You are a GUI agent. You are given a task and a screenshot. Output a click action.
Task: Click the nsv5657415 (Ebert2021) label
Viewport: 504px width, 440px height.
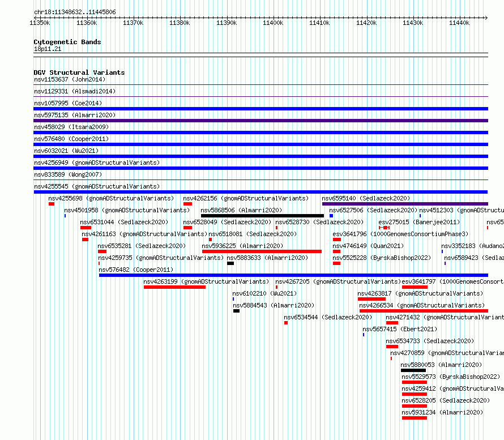pos(400,329)
